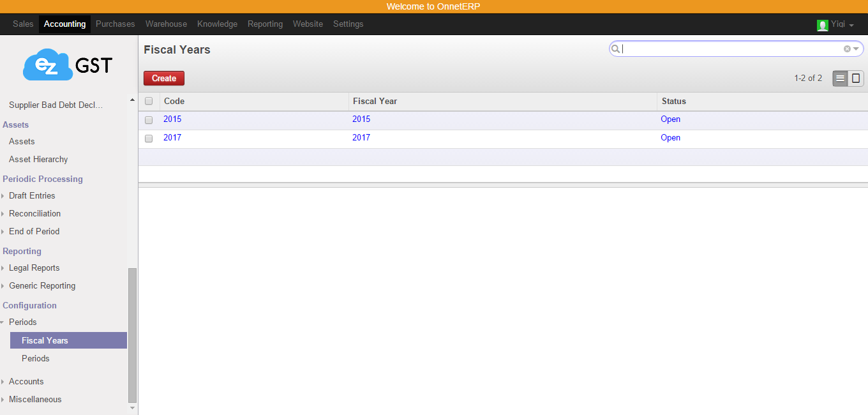Screen dimensions: 868x415
Task: Select all rows with header checkbox
Action: click(149, 101)
